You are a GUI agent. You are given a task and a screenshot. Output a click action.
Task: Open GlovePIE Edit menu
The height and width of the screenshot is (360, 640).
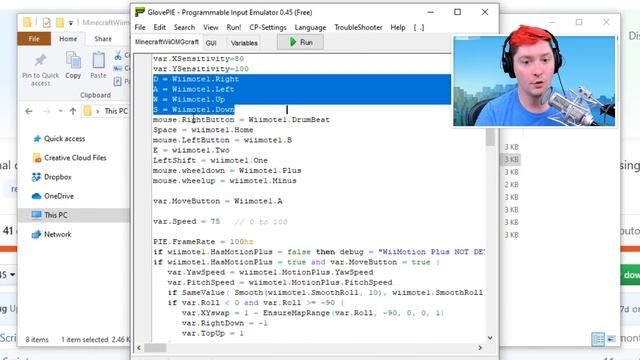point(160,27)
